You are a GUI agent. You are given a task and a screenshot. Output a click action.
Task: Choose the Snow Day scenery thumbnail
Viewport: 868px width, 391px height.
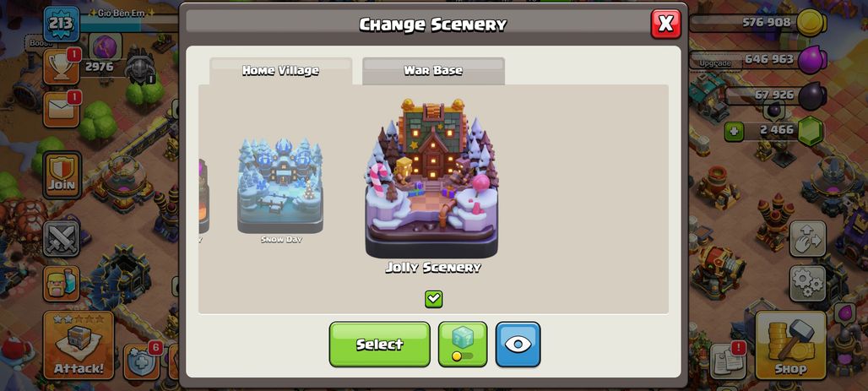click(280, 186)
